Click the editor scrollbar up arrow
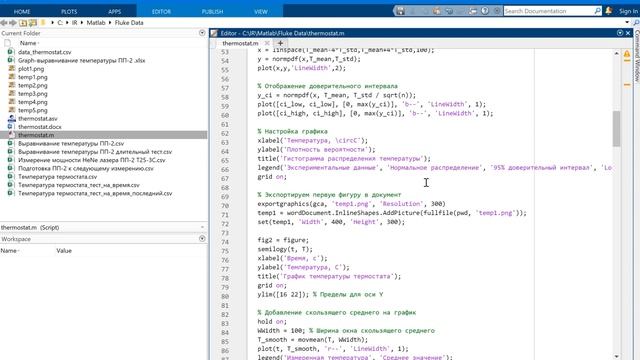This screenshot has height=360, width=640. 616,53
